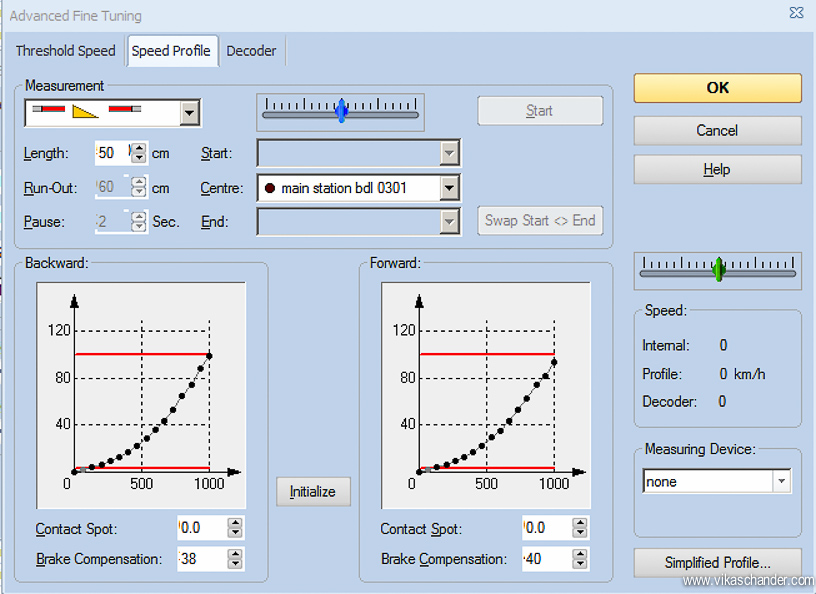Switch to the Threshold Speed tab
816x594 pixels.
66,50
